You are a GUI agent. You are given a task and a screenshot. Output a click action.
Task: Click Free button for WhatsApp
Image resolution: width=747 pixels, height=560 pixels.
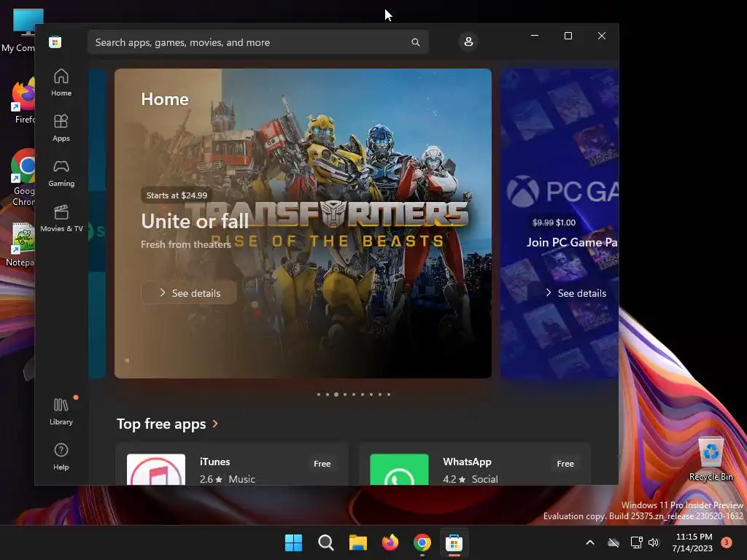(565, 463)
